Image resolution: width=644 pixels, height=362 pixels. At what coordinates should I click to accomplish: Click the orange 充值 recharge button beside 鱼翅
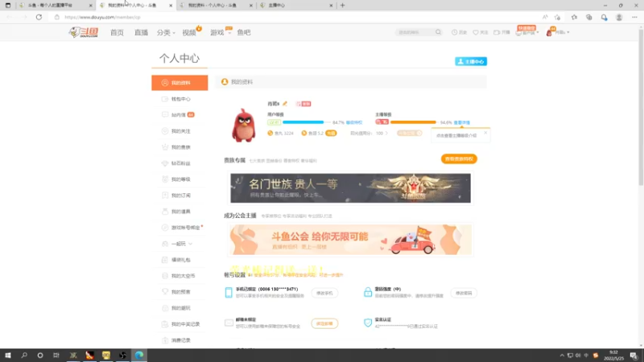(331, 134)
